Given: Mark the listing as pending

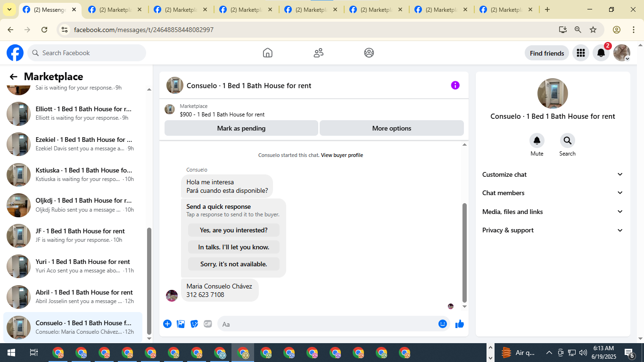Looking at the screenshot, I should pos(241,128).
